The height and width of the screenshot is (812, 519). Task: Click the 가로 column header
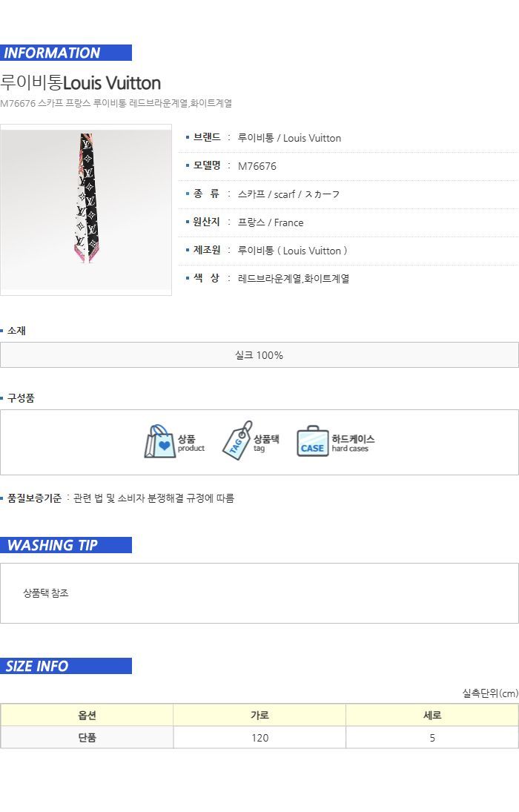coord(259,715)
